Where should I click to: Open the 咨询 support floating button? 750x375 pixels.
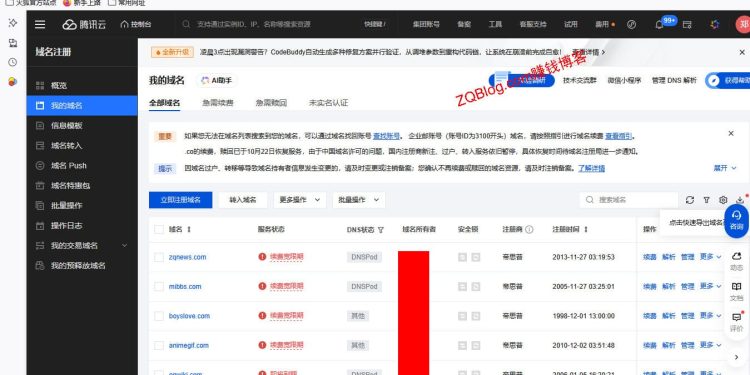(x=737, y=221)
